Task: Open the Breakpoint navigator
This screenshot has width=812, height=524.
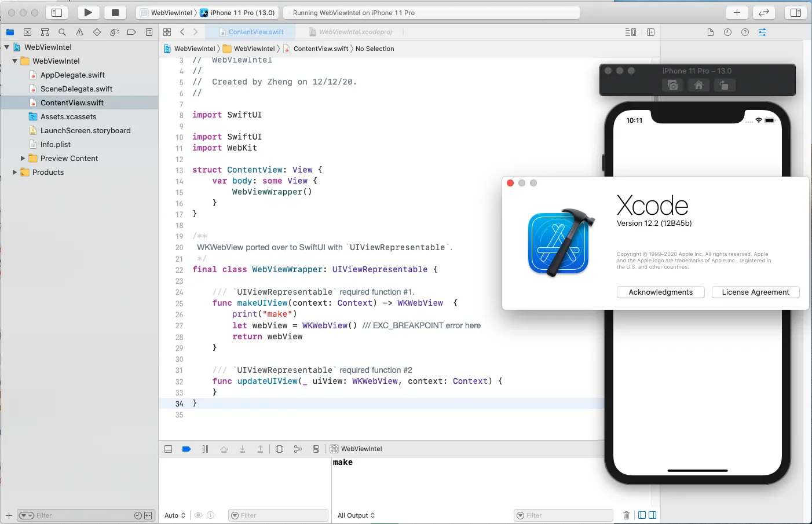Action: pos(131,32)
